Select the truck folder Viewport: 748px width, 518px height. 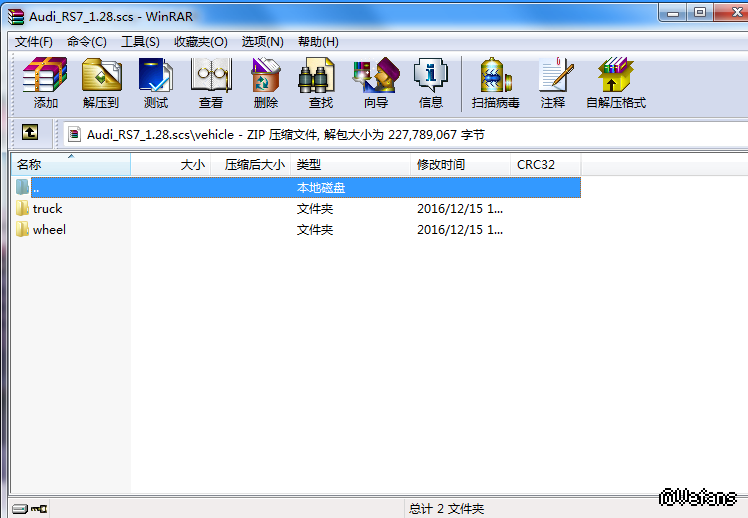(46, 209)
